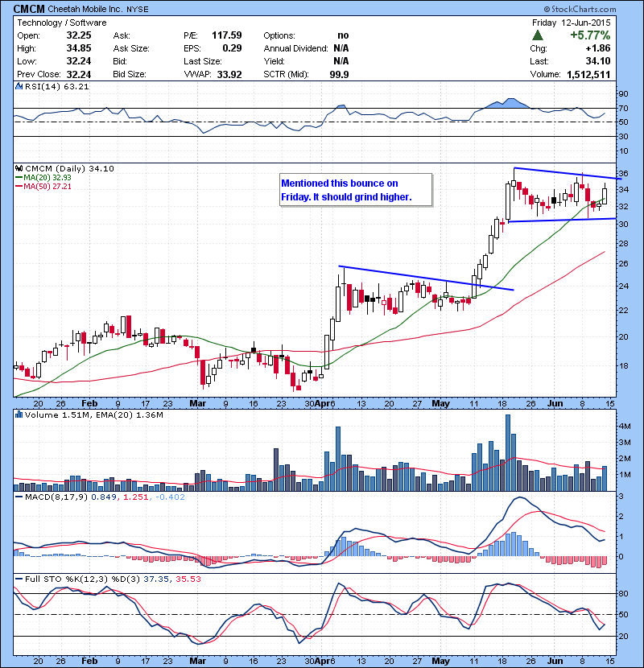Click the Cheetah Mobile Inc. company name
The height and width of the screenshot is (668, 644).
click(x=85, y=9)
